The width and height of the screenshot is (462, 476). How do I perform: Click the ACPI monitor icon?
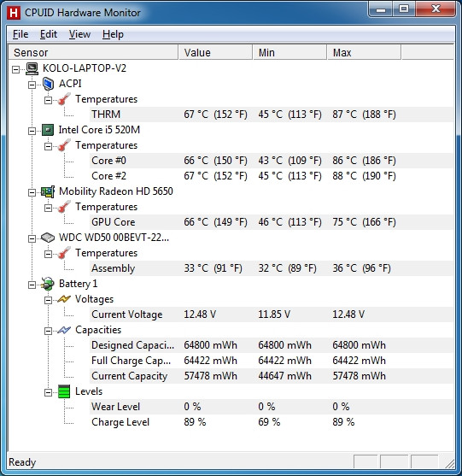(x=48, y=84)
